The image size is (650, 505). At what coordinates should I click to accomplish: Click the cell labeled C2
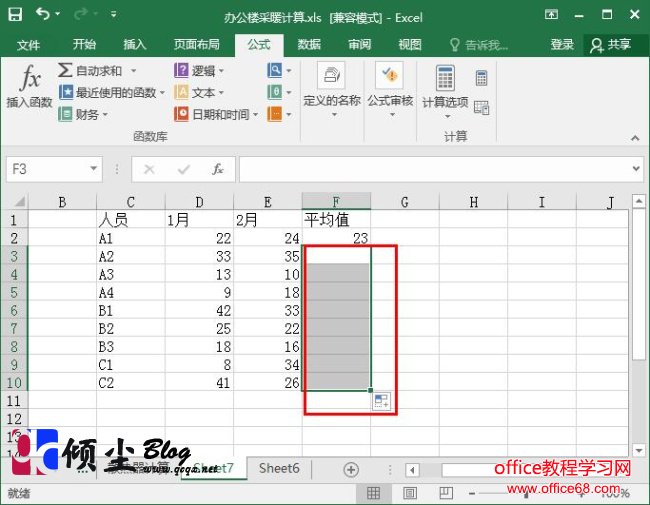coord(131,383)
